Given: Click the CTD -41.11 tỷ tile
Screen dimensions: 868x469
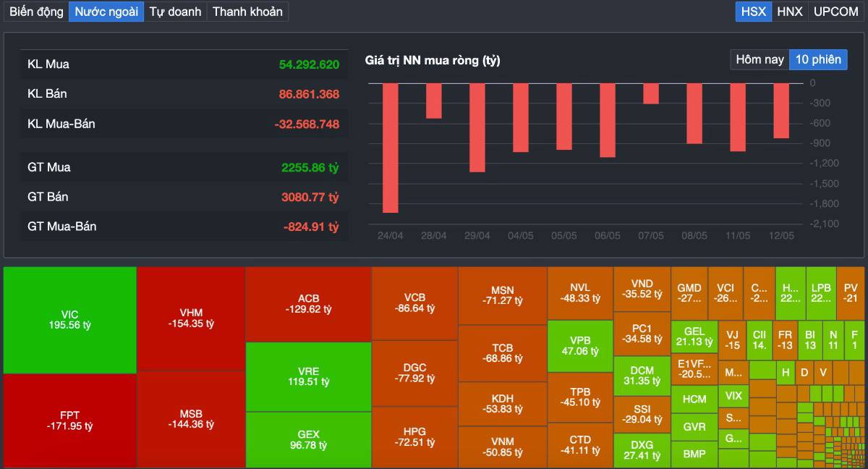Looking at the screenshot, I should tap(580, 445).
